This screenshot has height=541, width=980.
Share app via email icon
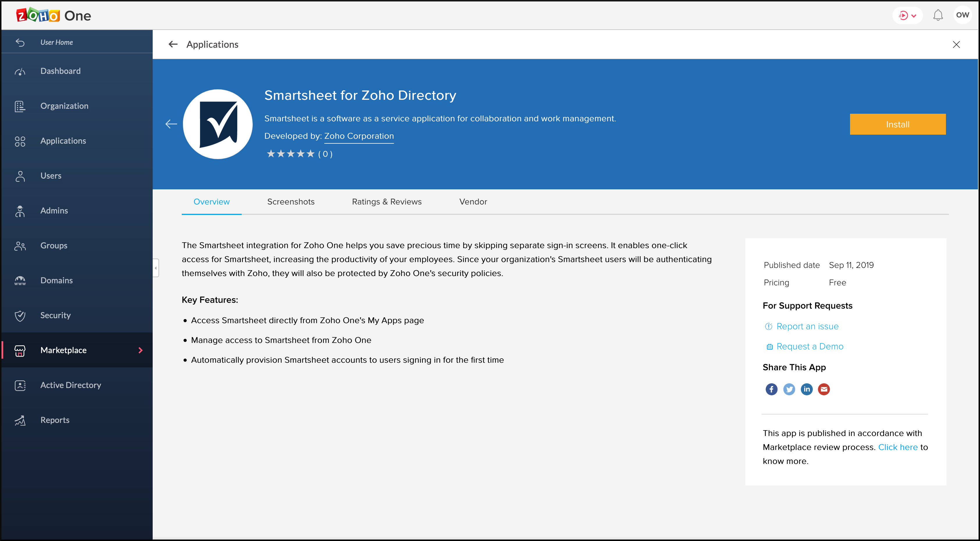(824, 389)
